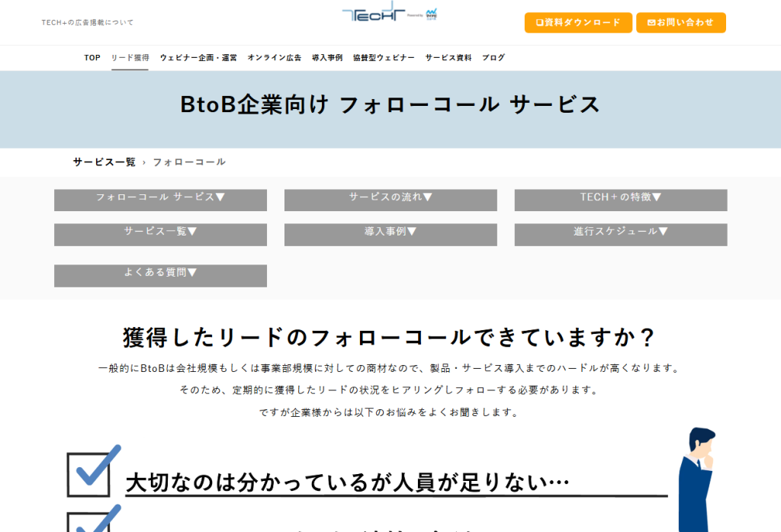Open サービス資料 in navigation bar
This screenshot has width=781, height=532.
click(448, 58)
